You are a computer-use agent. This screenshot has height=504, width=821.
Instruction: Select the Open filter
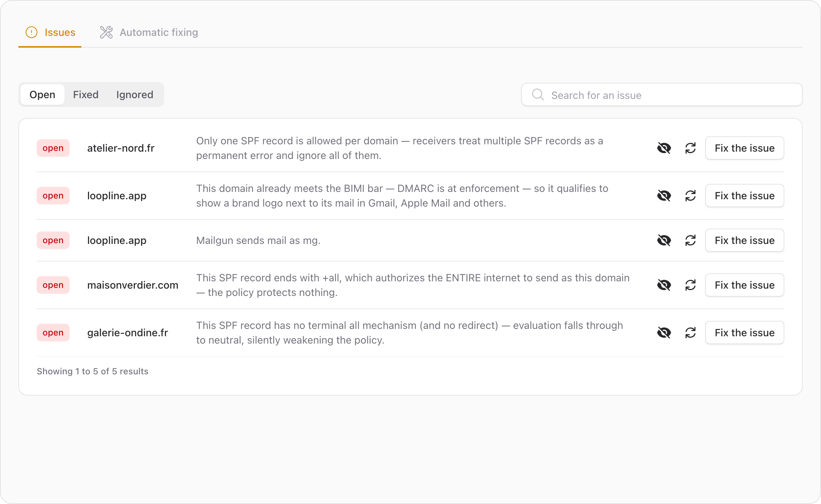coord(43,94)
